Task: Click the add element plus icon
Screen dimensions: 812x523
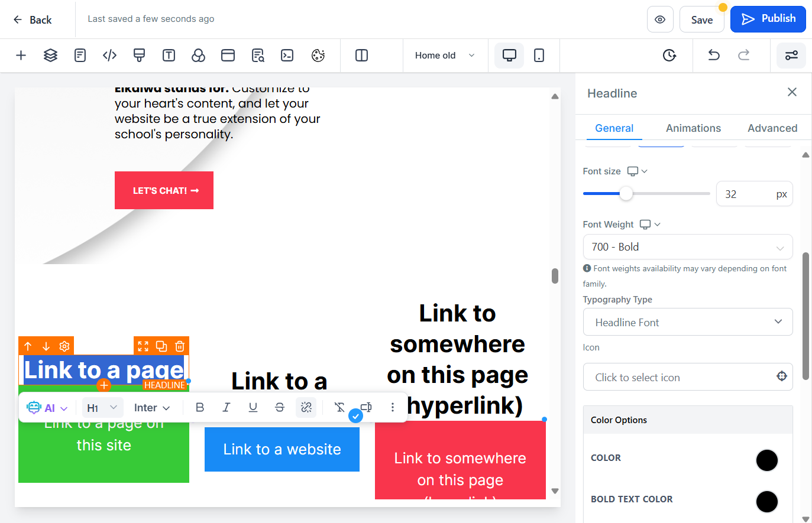Action: [21, 56]
